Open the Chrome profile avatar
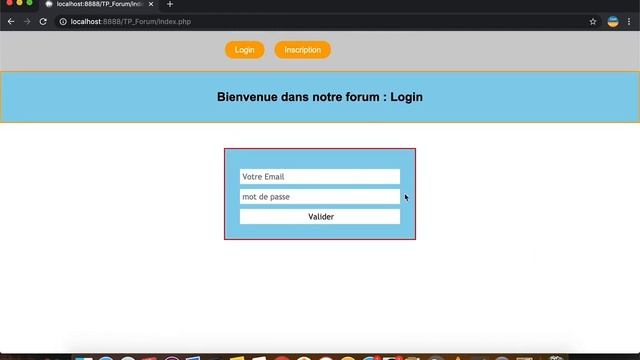Viewport: 640px width, 360px height. coord(613,22)
